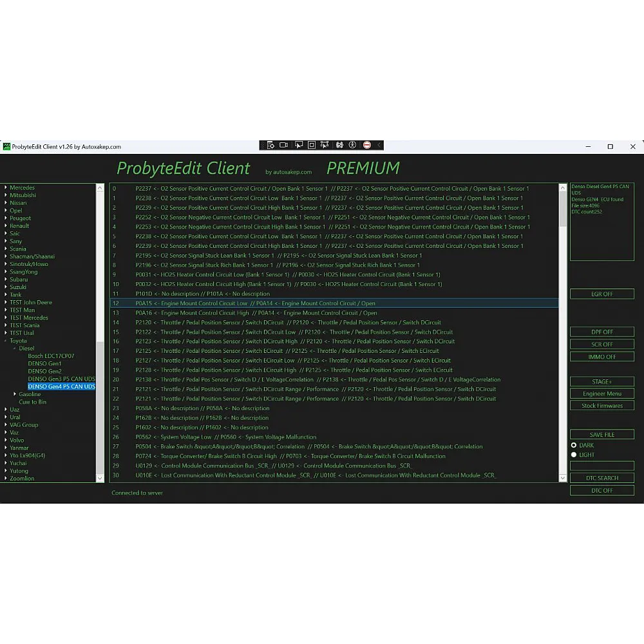644x644 pixels.
Task: Click the red stop icon in debug toolbar
Action: 366,146
